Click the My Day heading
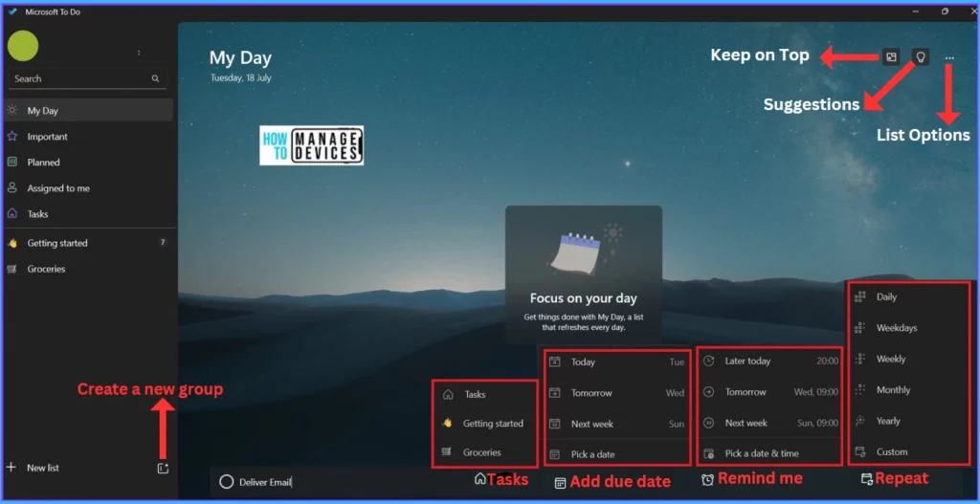Image resolution: width=980 pixels, height=504 pixels. (x=240, y=58)
